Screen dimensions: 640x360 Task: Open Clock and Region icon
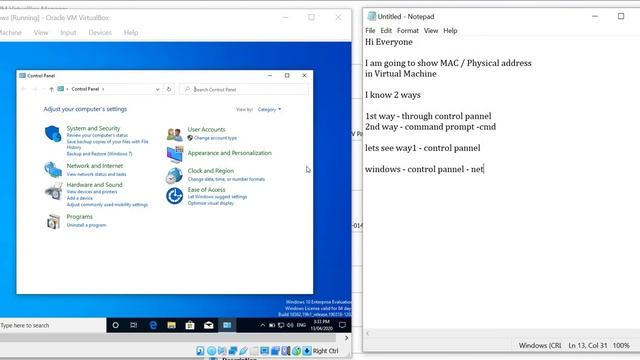[174, 176]
